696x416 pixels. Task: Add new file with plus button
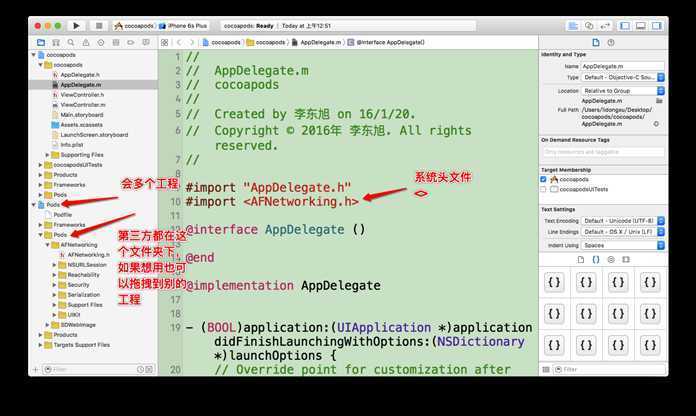(36, 369)
